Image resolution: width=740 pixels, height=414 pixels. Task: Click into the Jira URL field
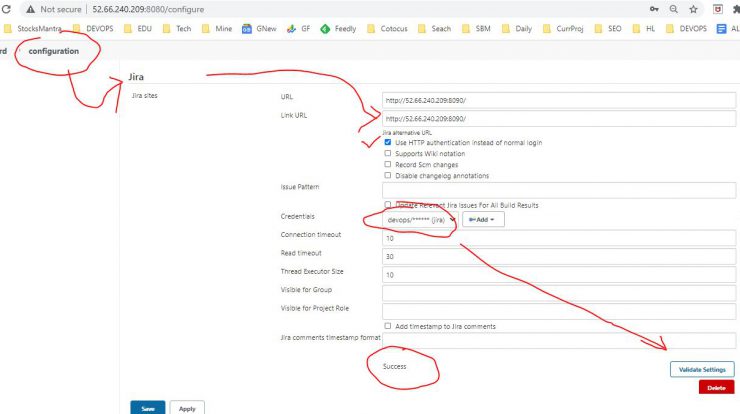pyautogui.click(x=559, y=100)
